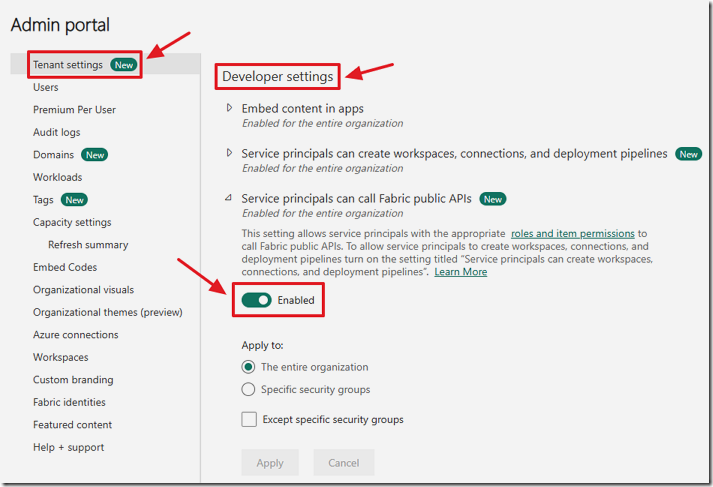Click New badge beside Domains

coord(95,155)
